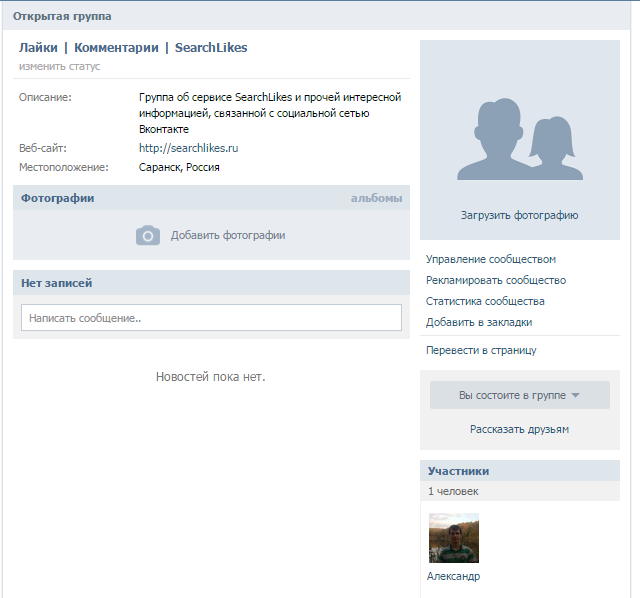Click the 'Нет записей' wall header

click(56, 283)
